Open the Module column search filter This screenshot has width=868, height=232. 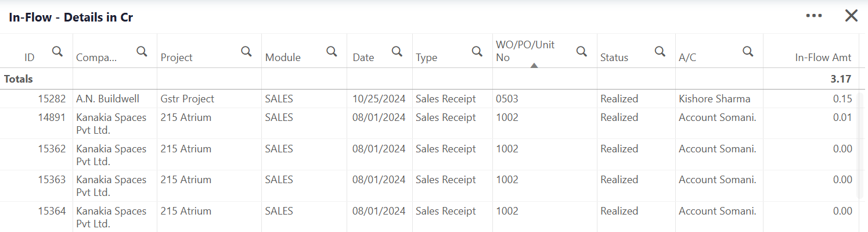click(332, 51)
